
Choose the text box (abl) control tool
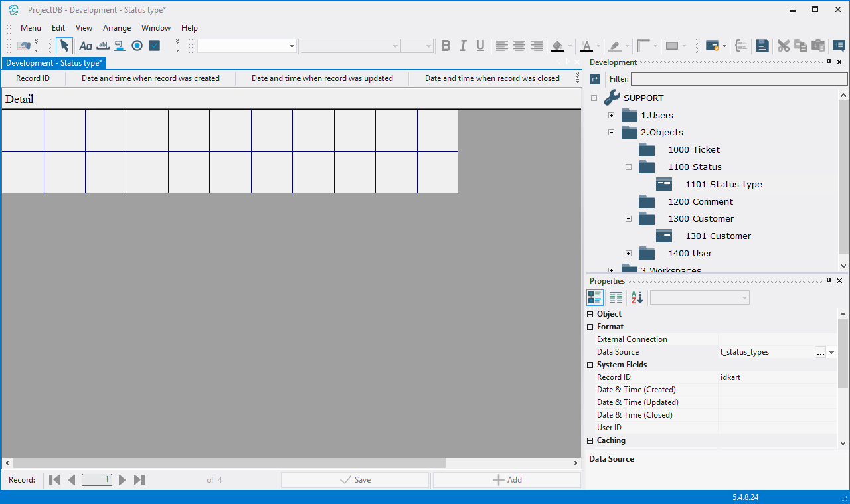click(x=103, y=46)
